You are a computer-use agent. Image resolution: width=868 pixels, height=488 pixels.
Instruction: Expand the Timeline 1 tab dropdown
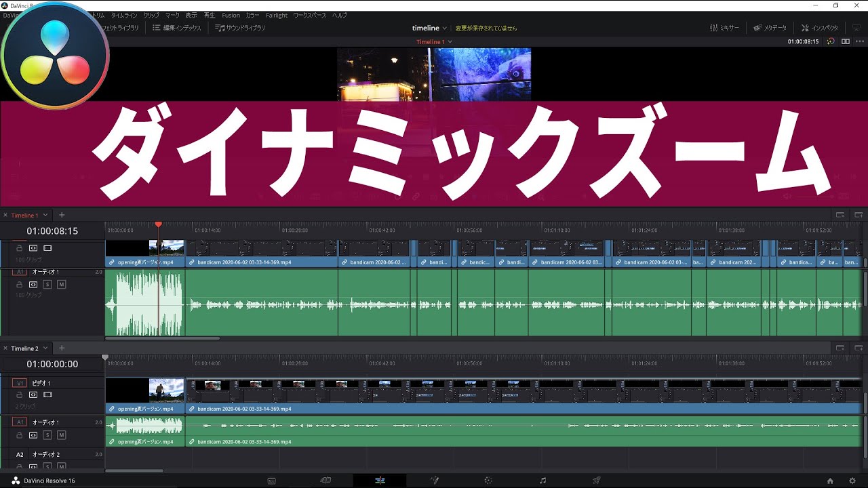coord(45,216)
